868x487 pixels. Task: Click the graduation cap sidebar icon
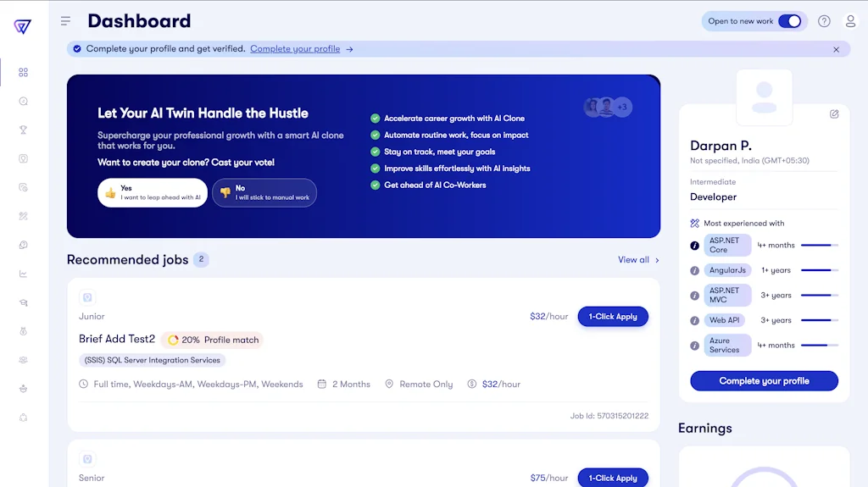click(24, 302)
